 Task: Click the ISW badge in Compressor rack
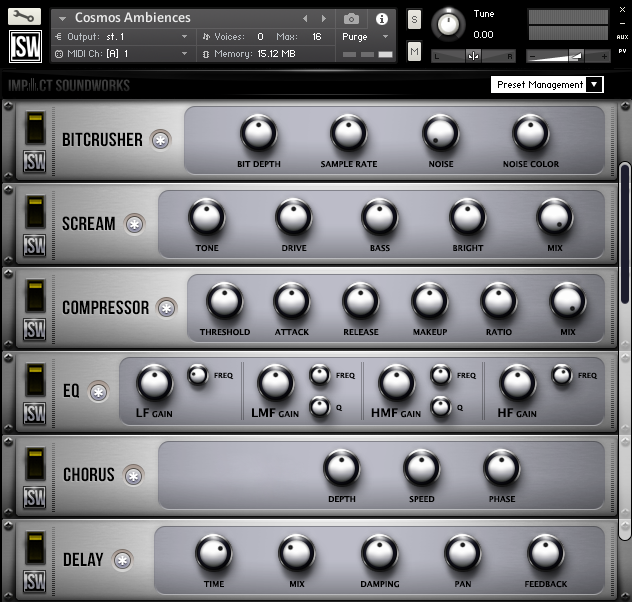click(x=34, y=330)
